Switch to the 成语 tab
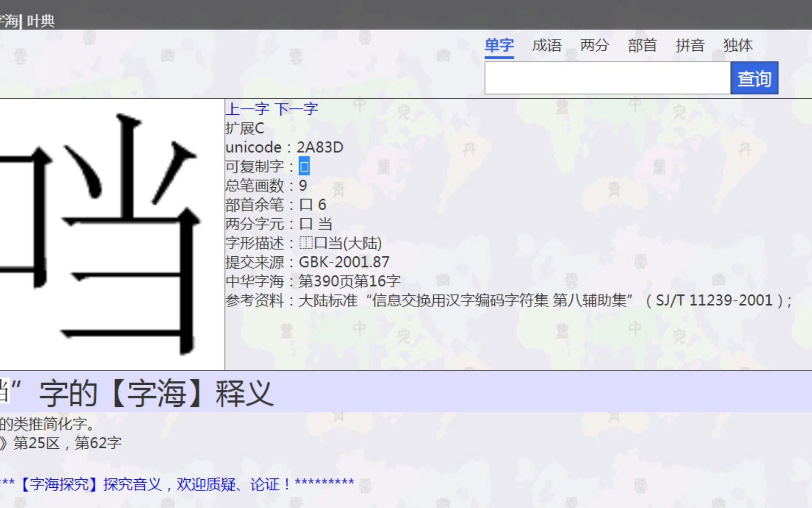812x508 pixels. click(547, 46)
